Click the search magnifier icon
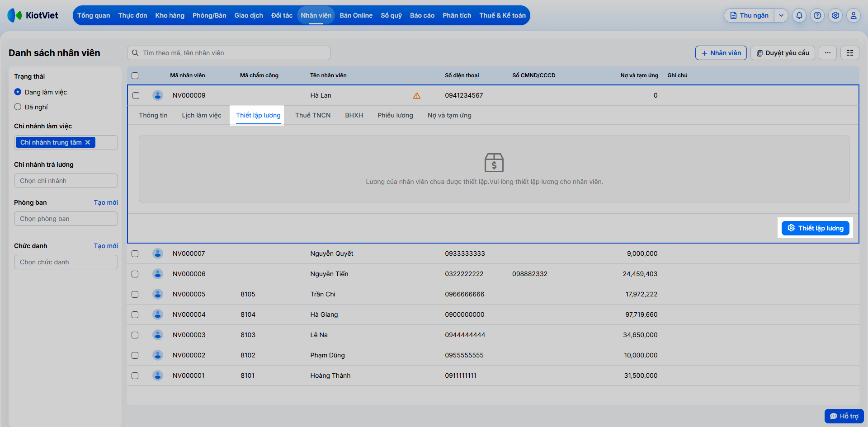The height and width of the screenshot is (427, 868). coord(135,53)
